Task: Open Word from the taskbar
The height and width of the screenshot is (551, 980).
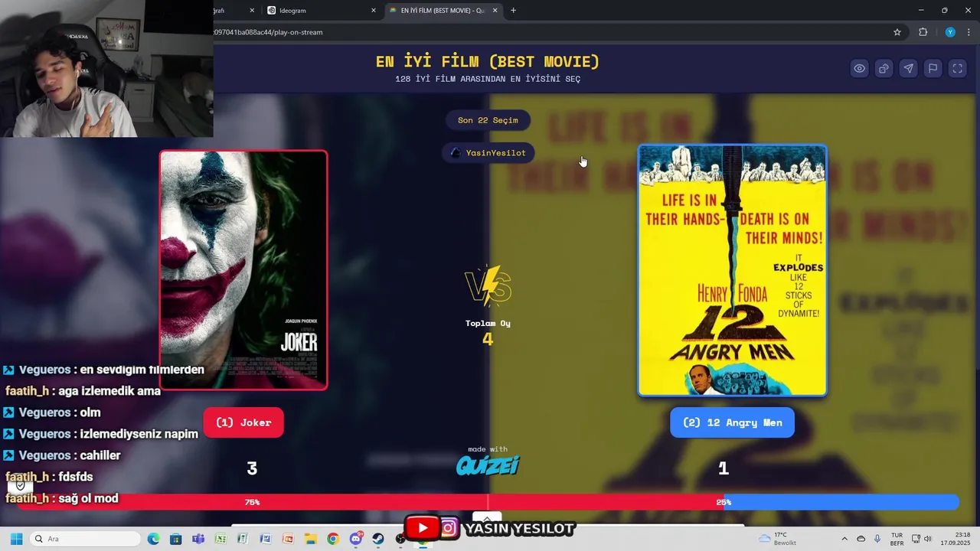Action: point(266,539)
